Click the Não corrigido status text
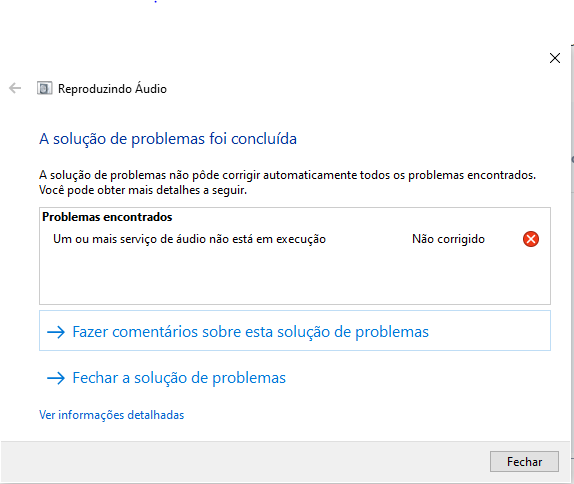This screenshot has height=484, width=574. 448,239
